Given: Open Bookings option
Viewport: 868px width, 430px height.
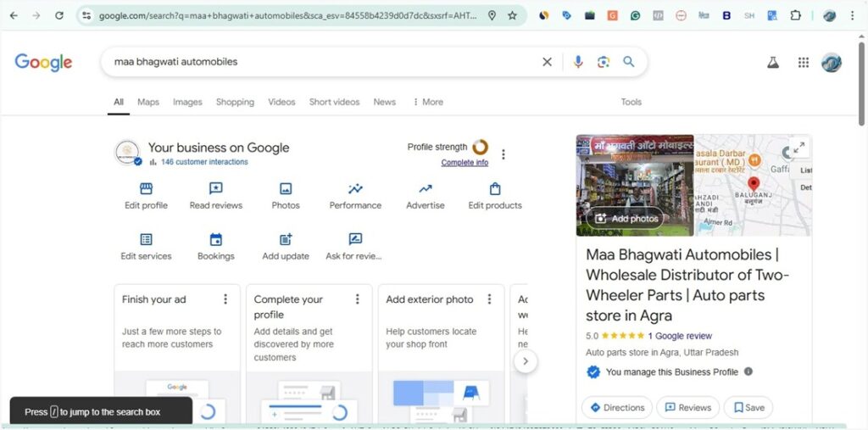Looking at the screenshot, I should click(x=216, y=247).
